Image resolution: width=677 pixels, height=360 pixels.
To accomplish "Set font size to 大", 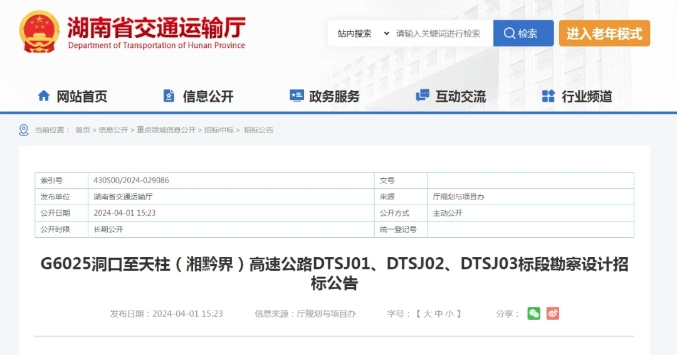I will pyautogui.click(x=427, y=314).
